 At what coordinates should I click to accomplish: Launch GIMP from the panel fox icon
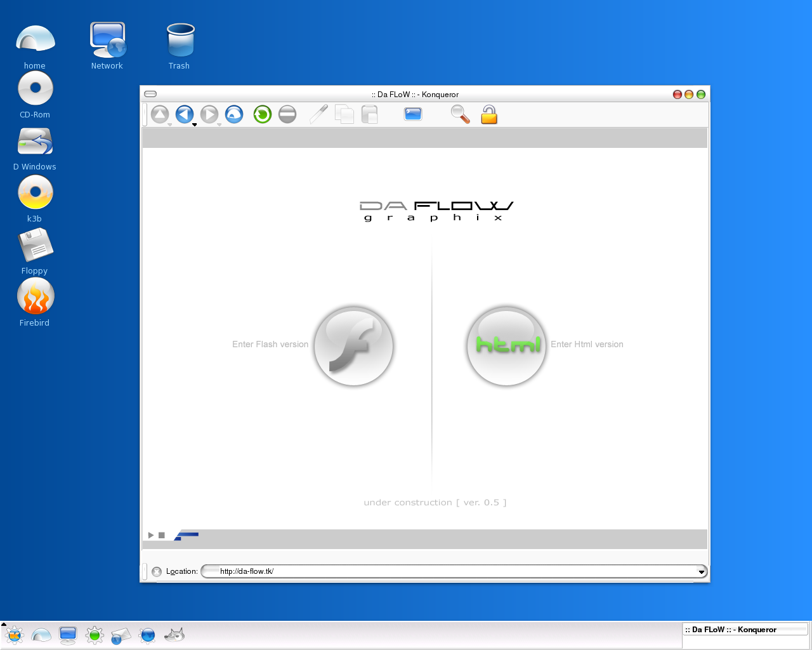174,634
